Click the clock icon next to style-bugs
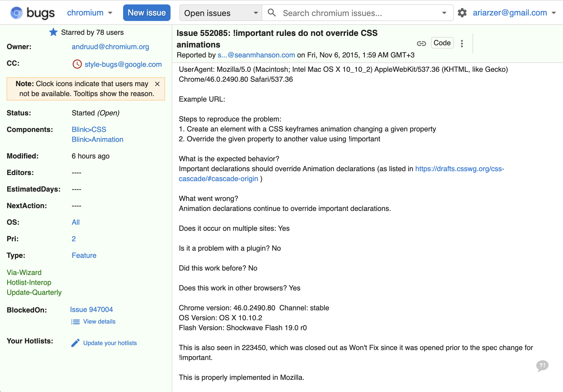The height and width of the screenshot is (392, 563). coord(77,64)
